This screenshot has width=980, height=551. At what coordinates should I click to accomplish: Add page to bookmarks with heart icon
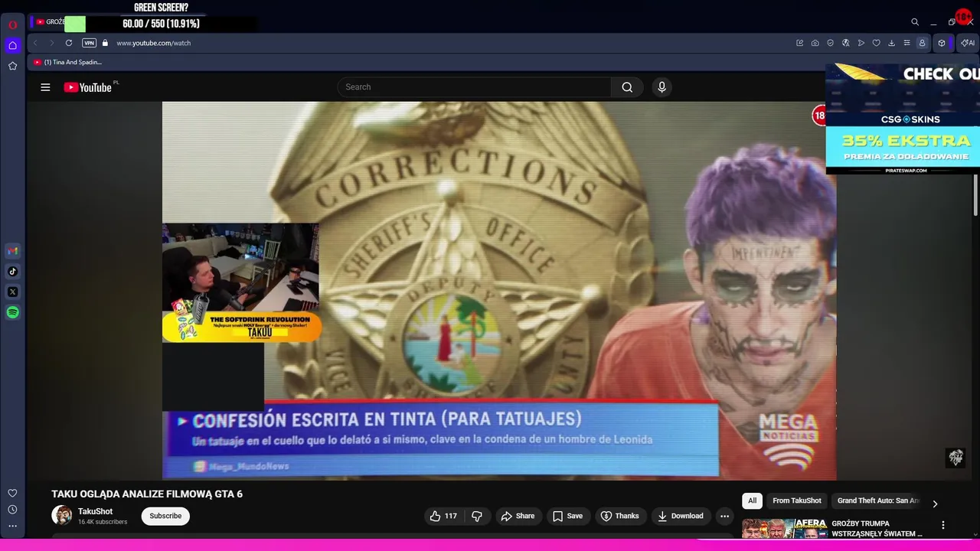(876, 43)
